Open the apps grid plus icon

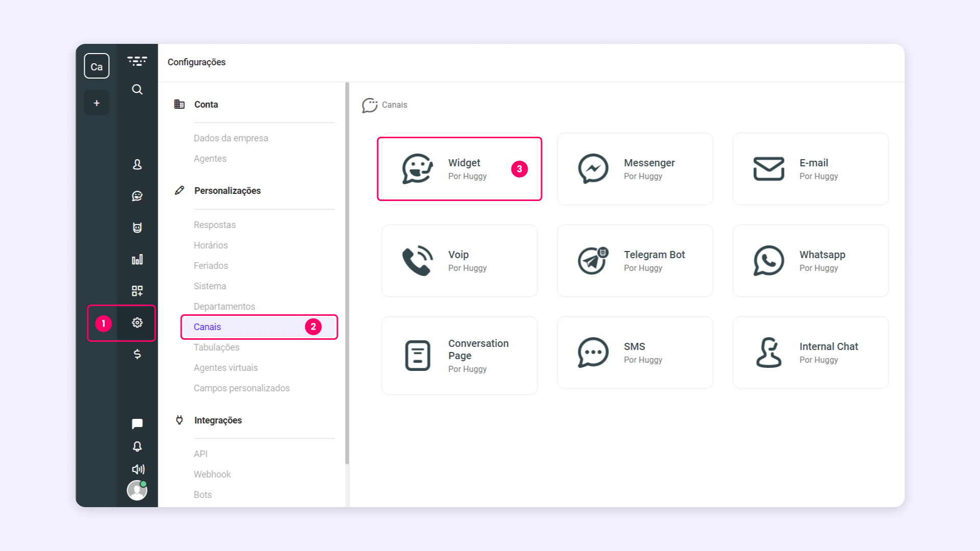pyautogui.click(x=137, y=291)
